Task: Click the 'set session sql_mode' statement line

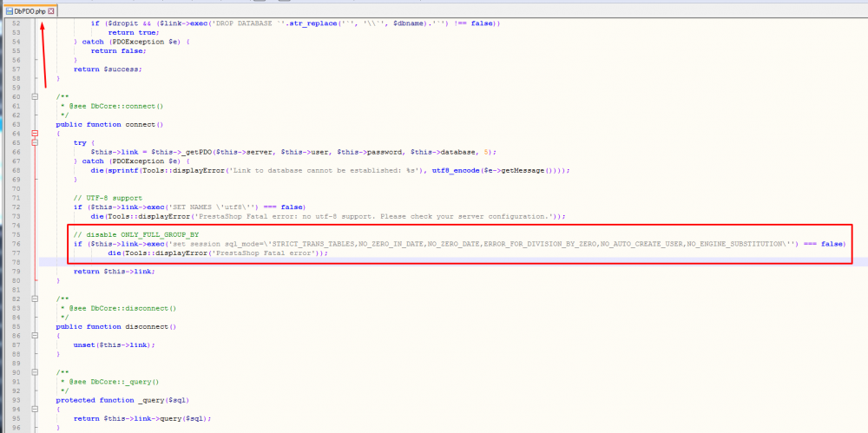Action: (459, 244)
